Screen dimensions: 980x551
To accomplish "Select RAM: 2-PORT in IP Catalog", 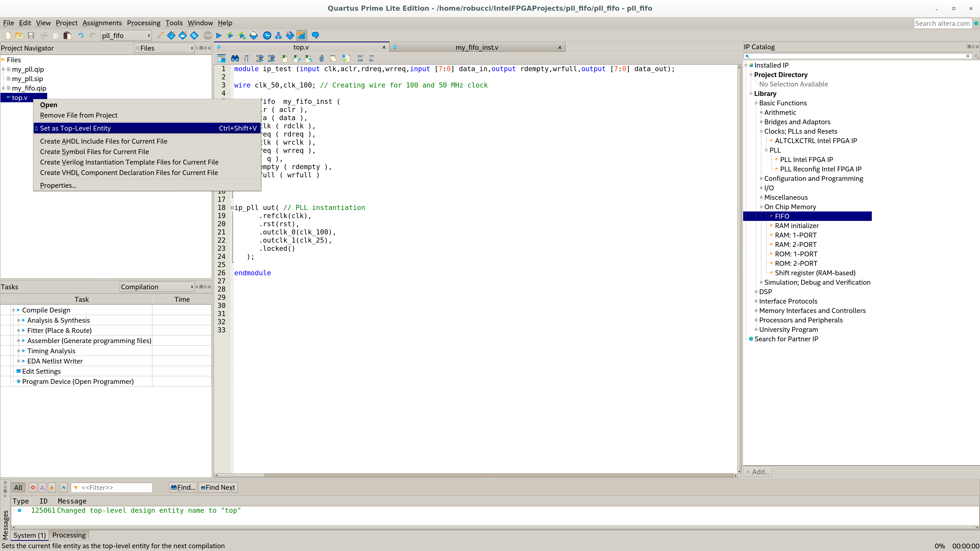I will coord(795,245).
